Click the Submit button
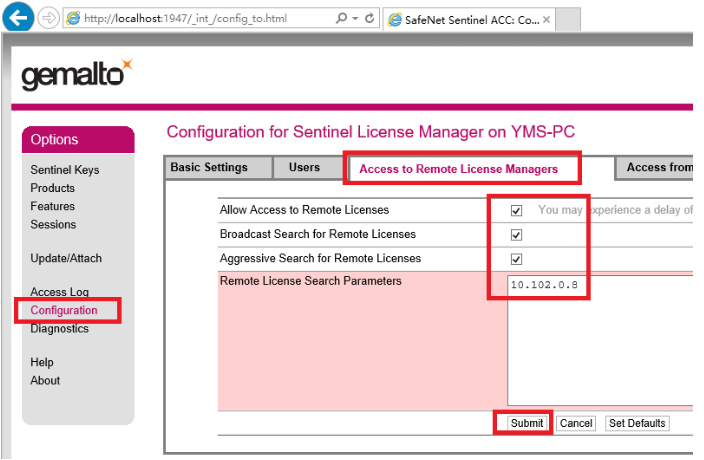 (527, 423)
